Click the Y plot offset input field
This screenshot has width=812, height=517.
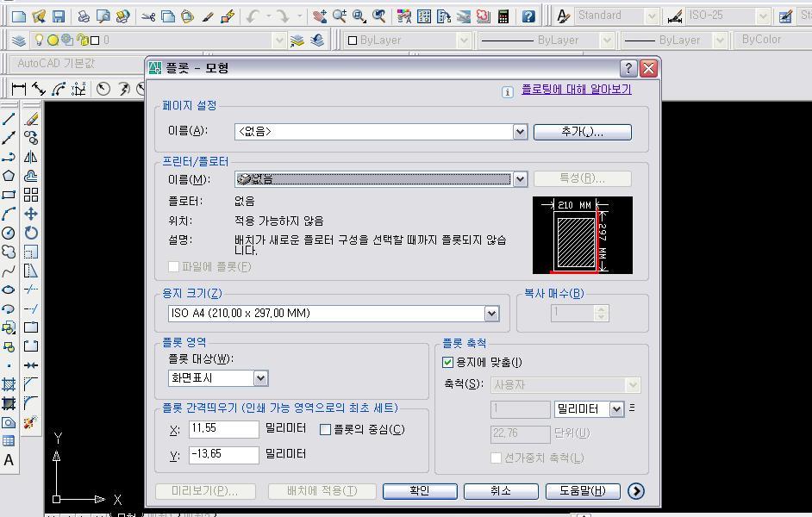point(224,455)
